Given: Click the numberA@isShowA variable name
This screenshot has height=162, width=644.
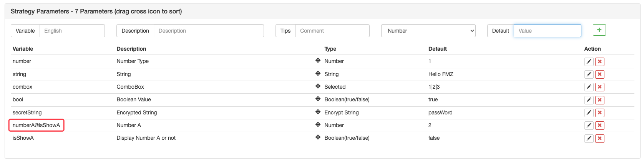Looking at the screenshot, I should pos(37,125).
